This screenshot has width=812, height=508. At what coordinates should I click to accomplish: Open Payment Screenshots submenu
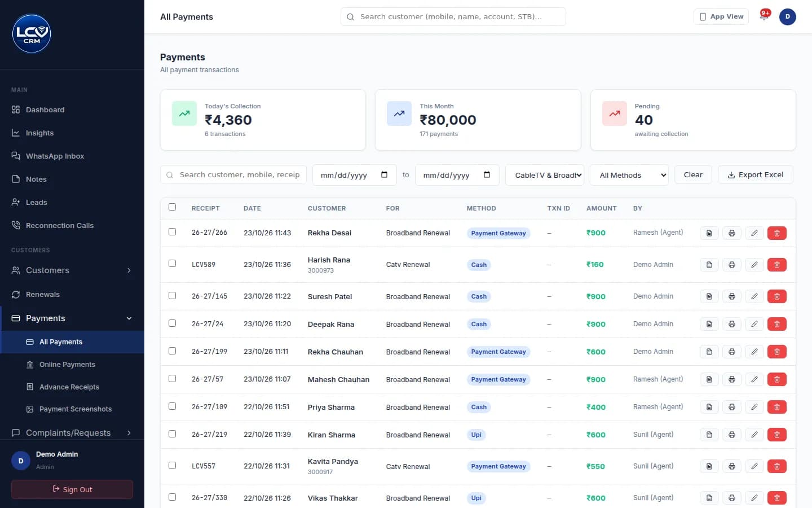[x=72, y=409]
